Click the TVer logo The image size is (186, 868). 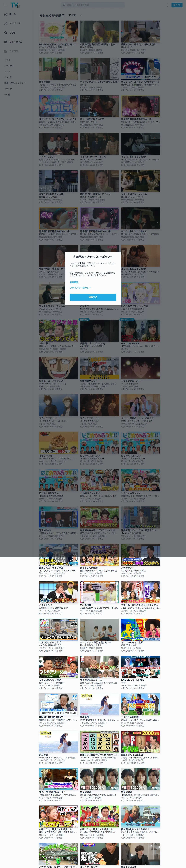15,5
